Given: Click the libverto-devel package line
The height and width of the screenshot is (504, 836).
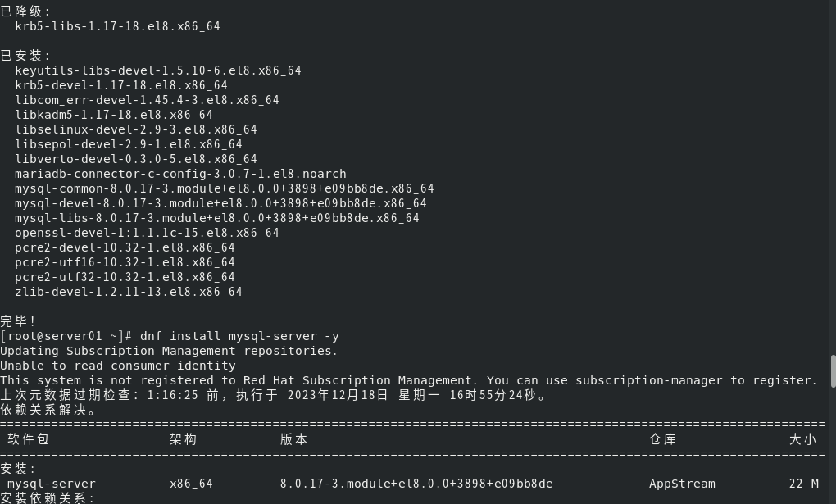Looking at the screenshot, I should pos(136,159).
